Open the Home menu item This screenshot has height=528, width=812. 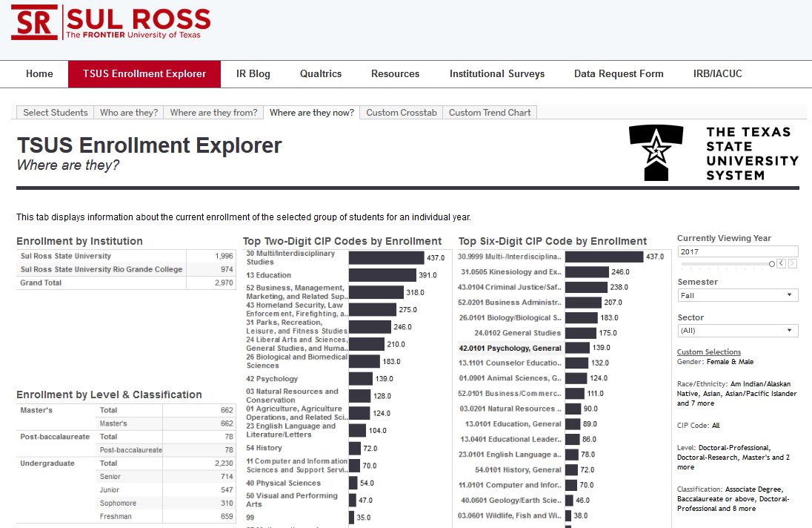click(x=39, y=74)
